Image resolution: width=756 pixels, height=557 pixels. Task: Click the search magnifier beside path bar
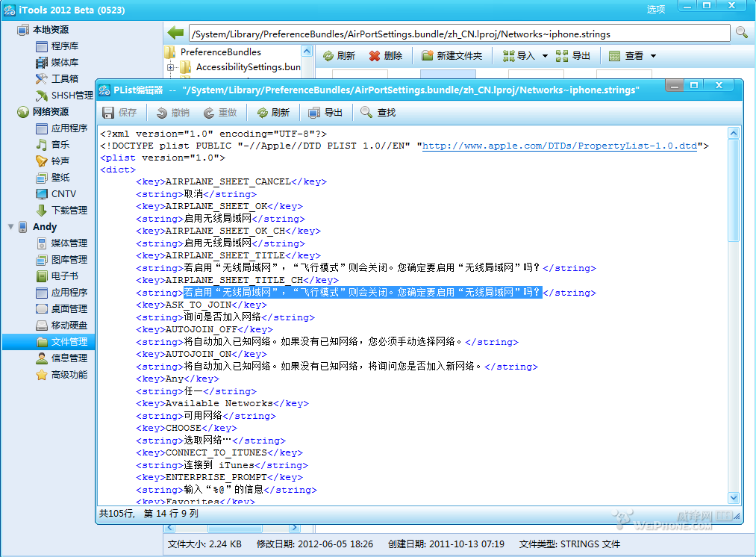point(741,33)
